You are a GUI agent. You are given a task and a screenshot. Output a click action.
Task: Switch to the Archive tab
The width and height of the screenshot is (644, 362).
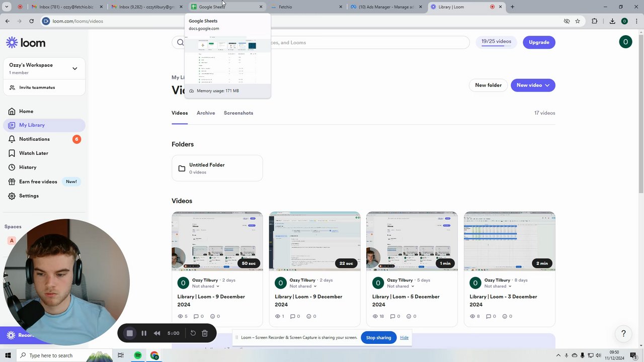tap(206, 113)
